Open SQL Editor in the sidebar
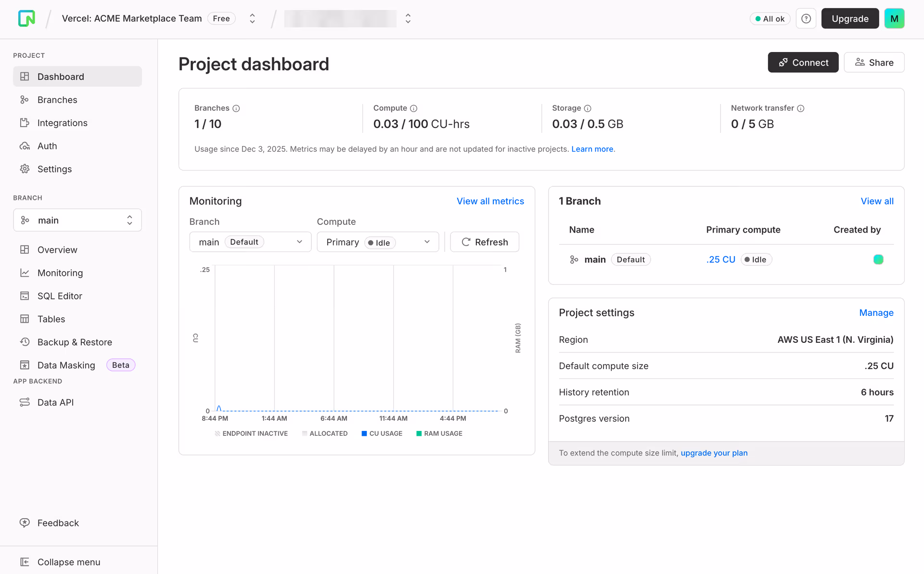 [x=60, y=296]
